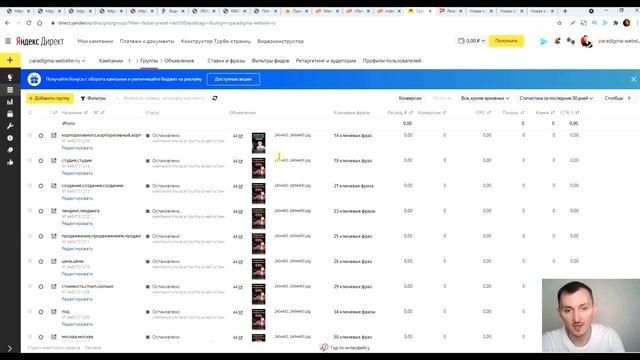Click the refresh icon next to search field
Viewport: 640px width, 360px height.
click(215, 98)
